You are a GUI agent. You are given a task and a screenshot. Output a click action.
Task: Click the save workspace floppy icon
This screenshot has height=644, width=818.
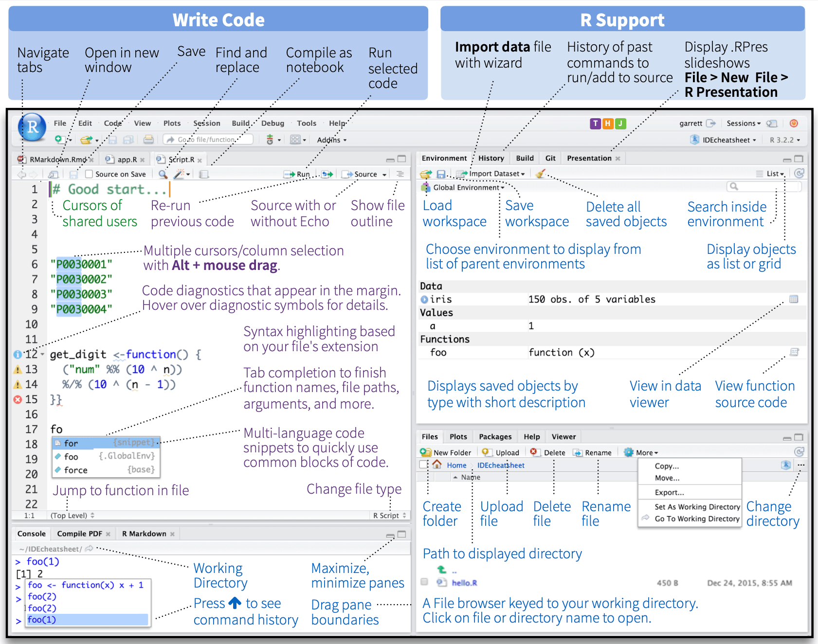click(x=441, y=174)
